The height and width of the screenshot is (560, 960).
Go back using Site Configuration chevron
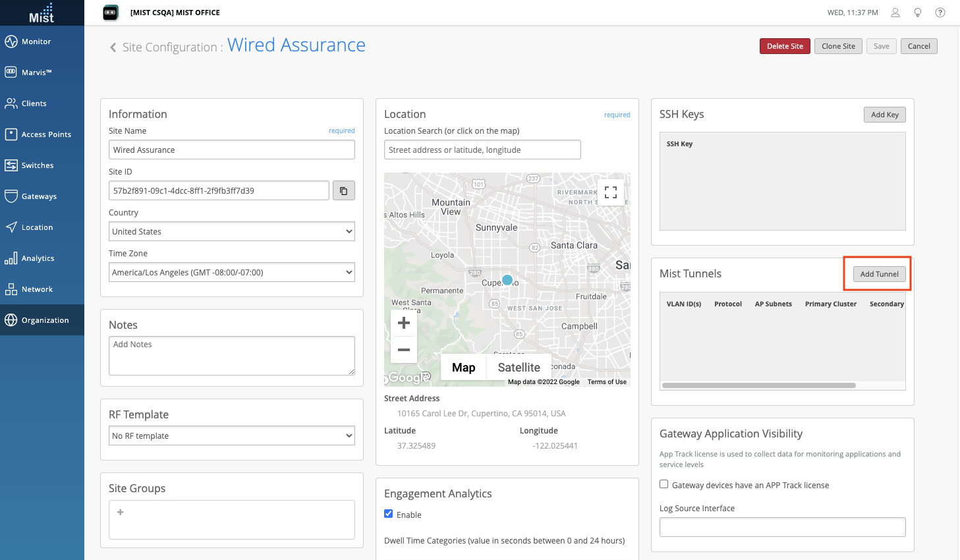(x=113, y=47)
